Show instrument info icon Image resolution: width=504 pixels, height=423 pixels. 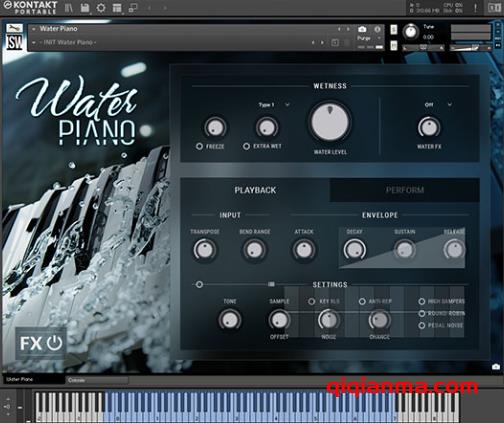click(x=377, y=29)
